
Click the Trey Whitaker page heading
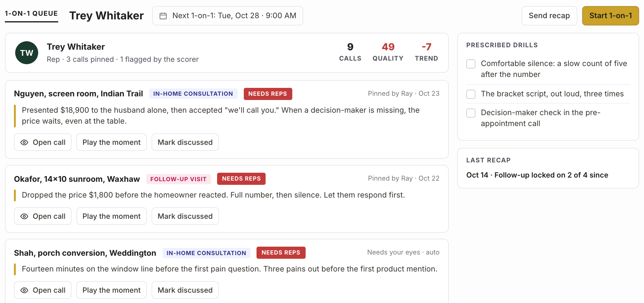pyautogui.click(x=106, y=15)
